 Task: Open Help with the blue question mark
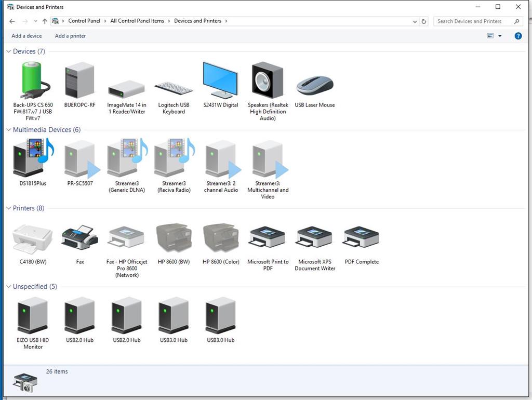pos(518,36)
